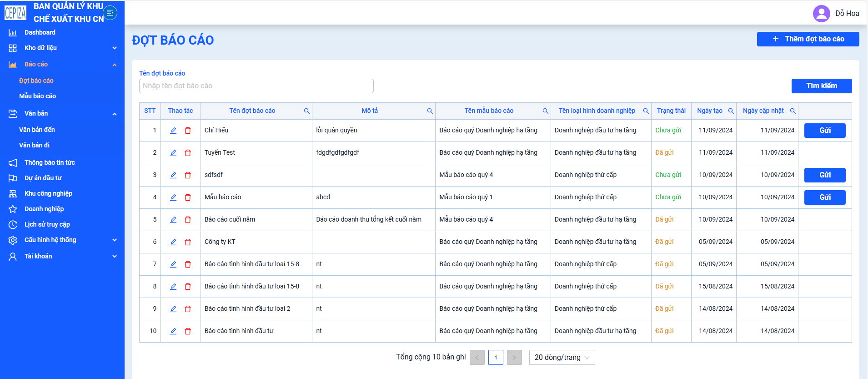Go to next page arrow
This screenshot has width=868, height=379.
(x=514, y=357)
